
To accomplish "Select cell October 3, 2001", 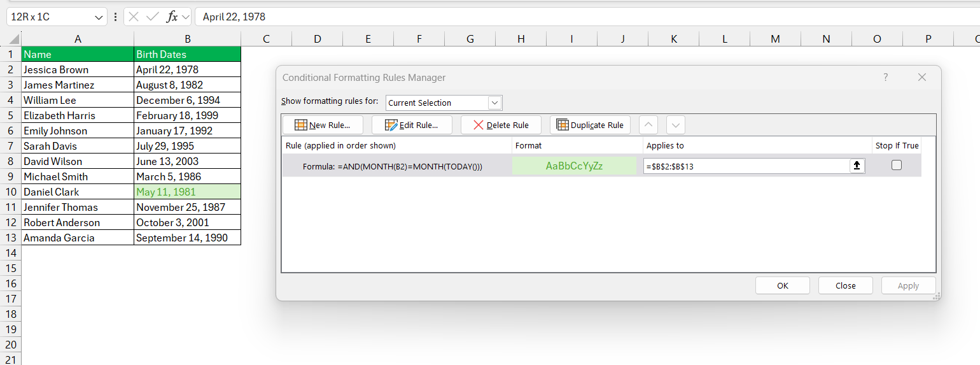I will click(x=188, y=222).
